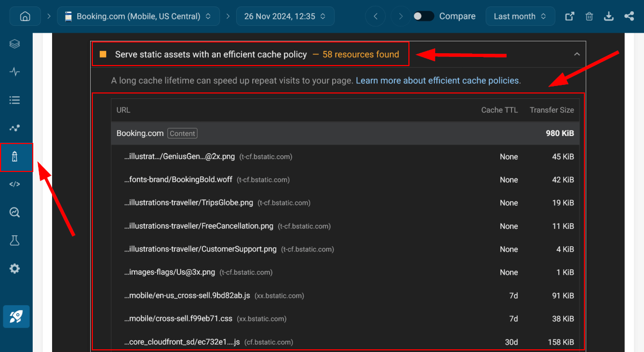Go to previous test with left arrow
644x352 pixels.
point(376,16)
